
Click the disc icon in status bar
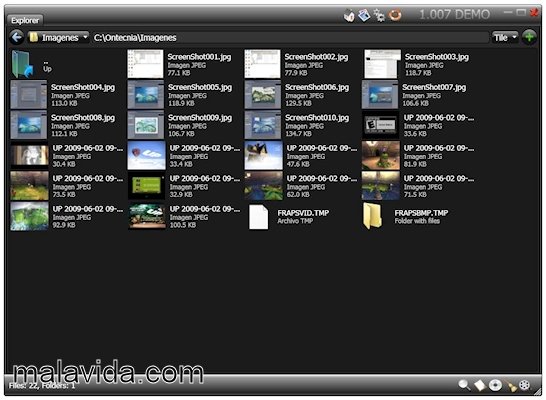coord(495,385)
